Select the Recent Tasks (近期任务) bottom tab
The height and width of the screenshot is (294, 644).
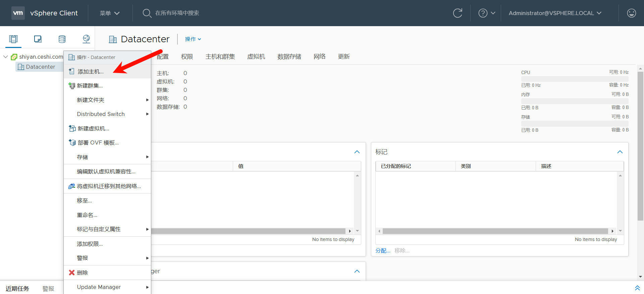point(17,289)
